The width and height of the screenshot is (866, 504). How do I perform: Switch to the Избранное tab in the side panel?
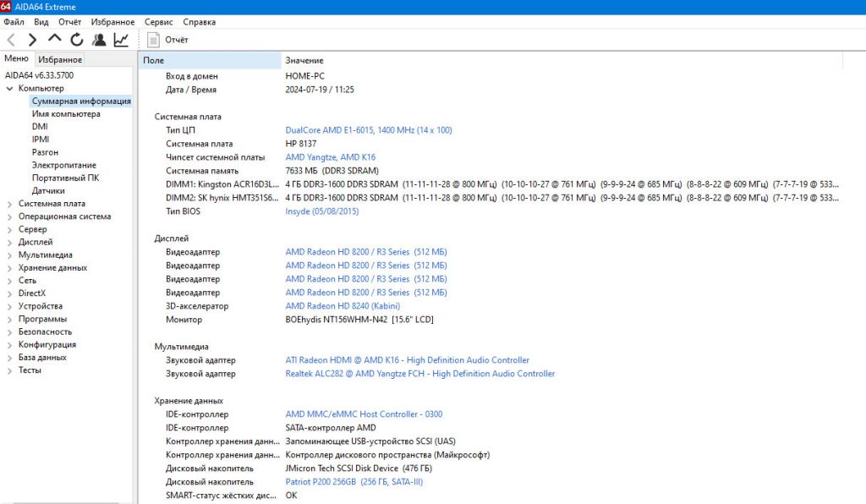click(x=60, y=59)
